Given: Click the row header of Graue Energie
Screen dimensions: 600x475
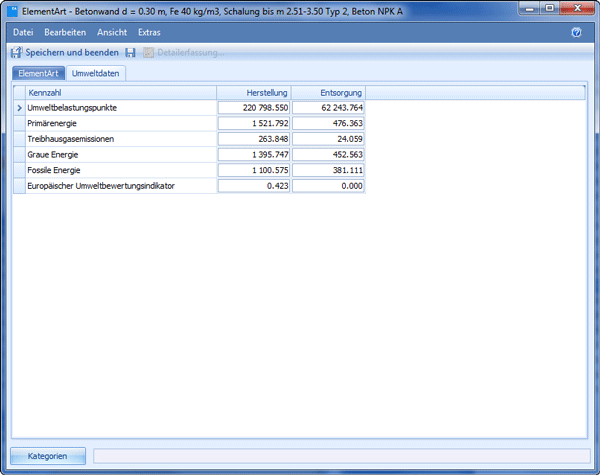Looking at the screenshot, I should click(x=20, y=155).
